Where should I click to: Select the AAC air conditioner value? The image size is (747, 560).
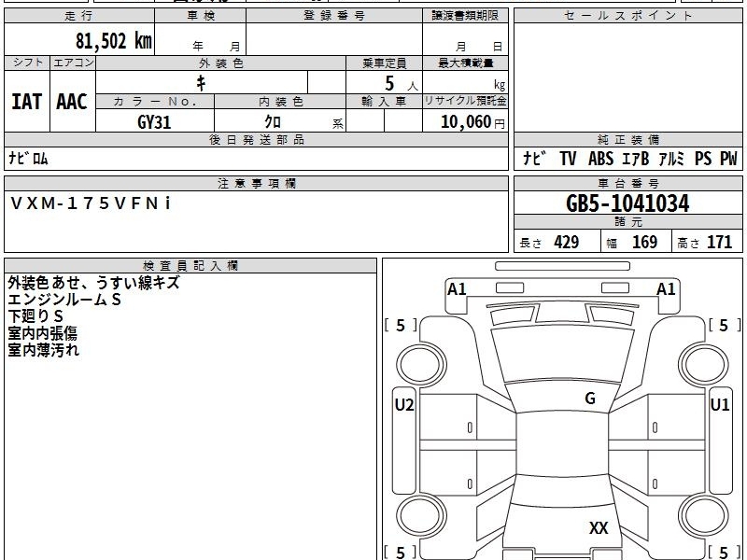click(72, 102)
